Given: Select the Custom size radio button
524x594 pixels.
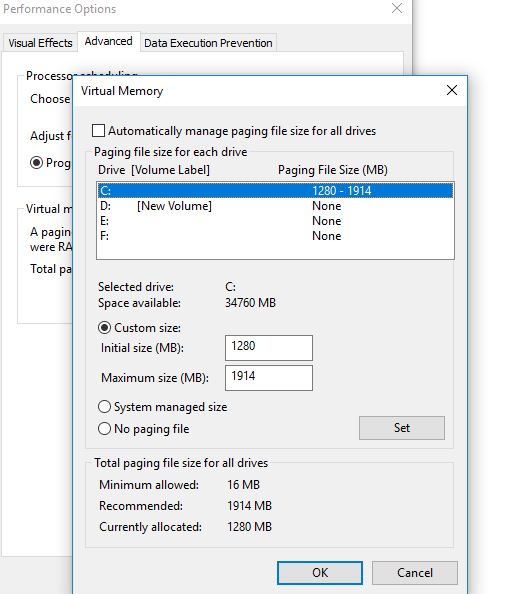Looking at the screenshot, I should click(104, 328).
